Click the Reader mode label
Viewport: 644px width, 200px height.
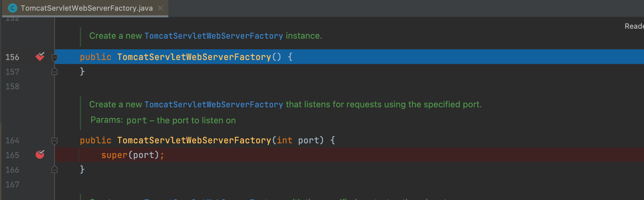click(x=634, y=26)
